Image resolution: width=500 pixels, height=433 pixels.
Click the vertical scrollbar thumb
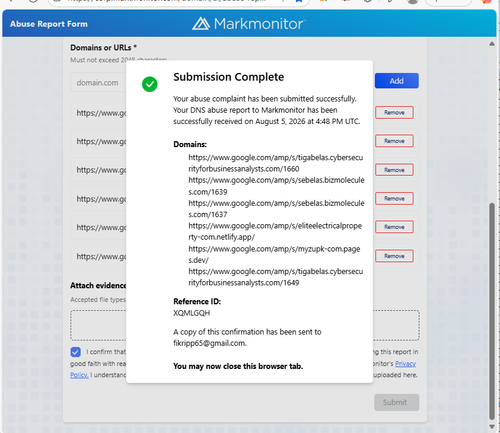pyautogui.click(x=492, y=311)
